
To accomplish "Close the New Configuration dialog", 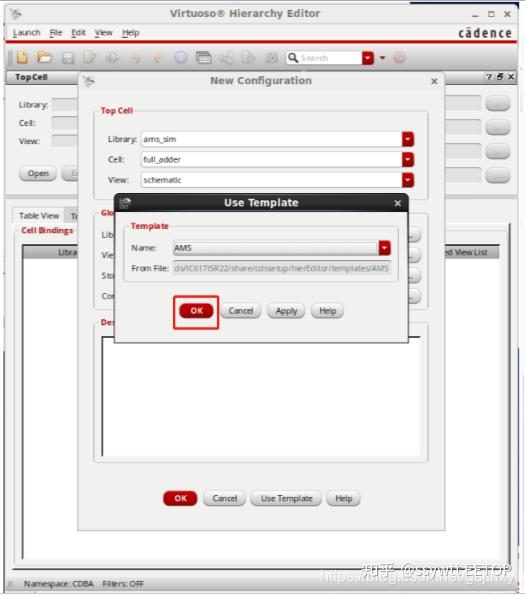I will [x=434, y=81].
